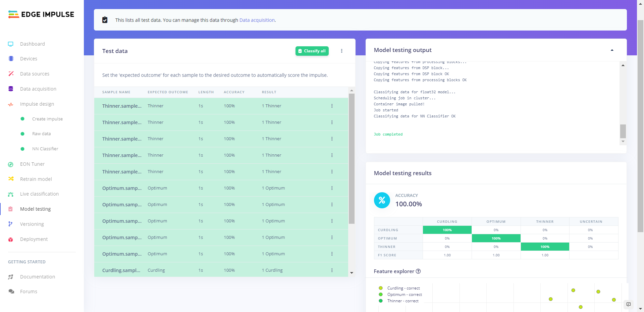644x312 pixels.
Task: Click the Versioning branch icon
Action: tap(11, 224)
